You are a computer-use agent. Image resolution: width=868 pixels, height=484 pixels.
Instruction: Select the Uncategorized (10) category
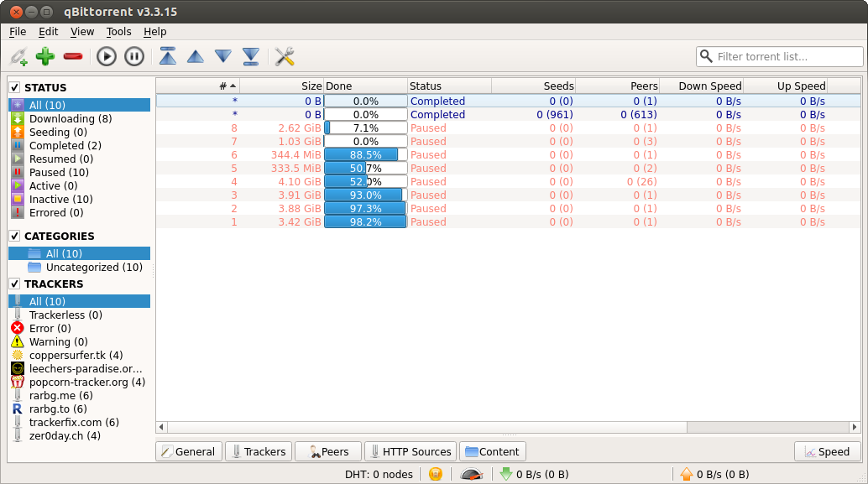79,268
